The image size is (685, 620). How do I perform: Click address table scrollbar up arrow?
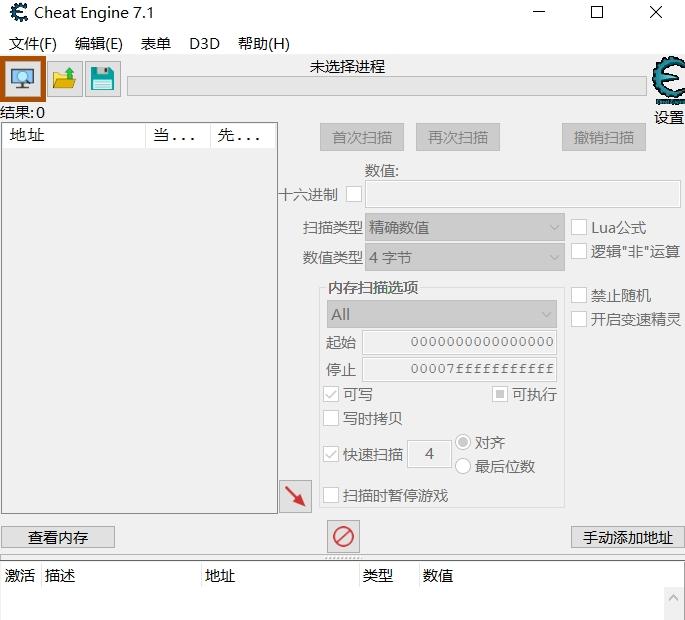674,597
